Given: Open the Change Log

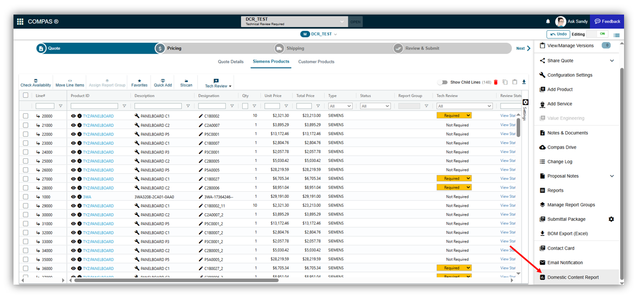Looking at the screenshot, I should click(x=556, y=161).
